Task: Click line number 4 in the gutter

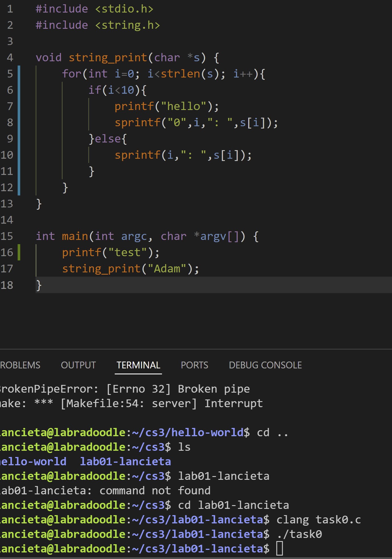Action: [x=10, y=58]
